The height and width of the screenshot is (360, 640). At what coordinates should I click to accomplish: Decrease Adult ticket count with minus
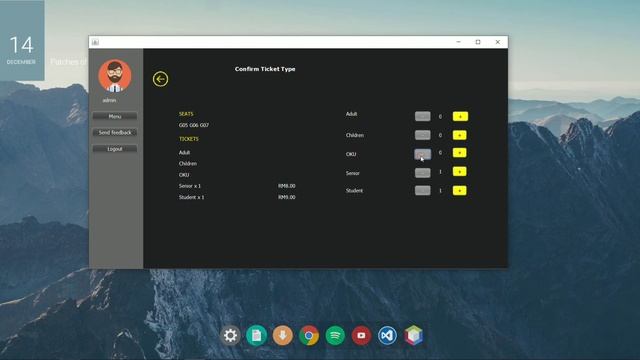pos(422,116)
